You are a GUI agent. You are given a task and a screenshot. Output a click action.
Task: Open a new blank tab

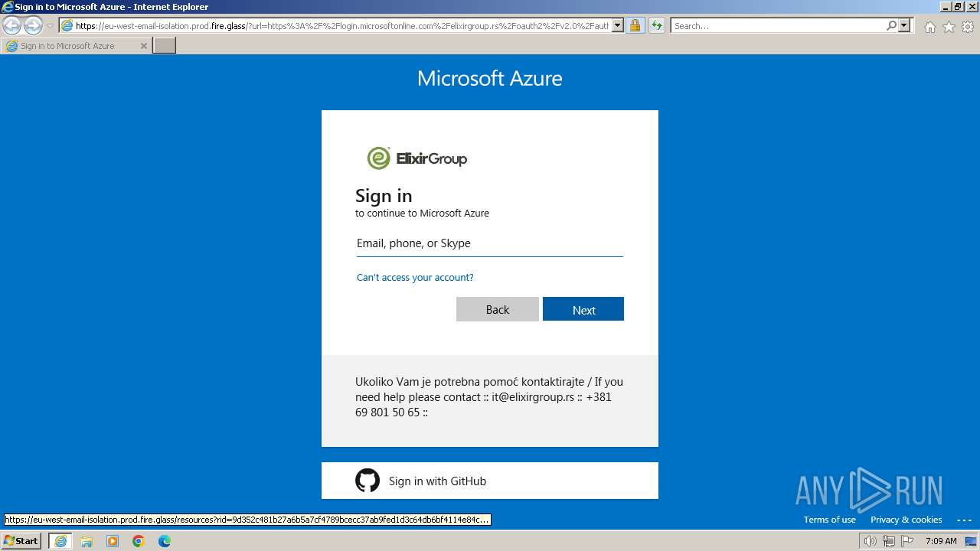point(165,46)
